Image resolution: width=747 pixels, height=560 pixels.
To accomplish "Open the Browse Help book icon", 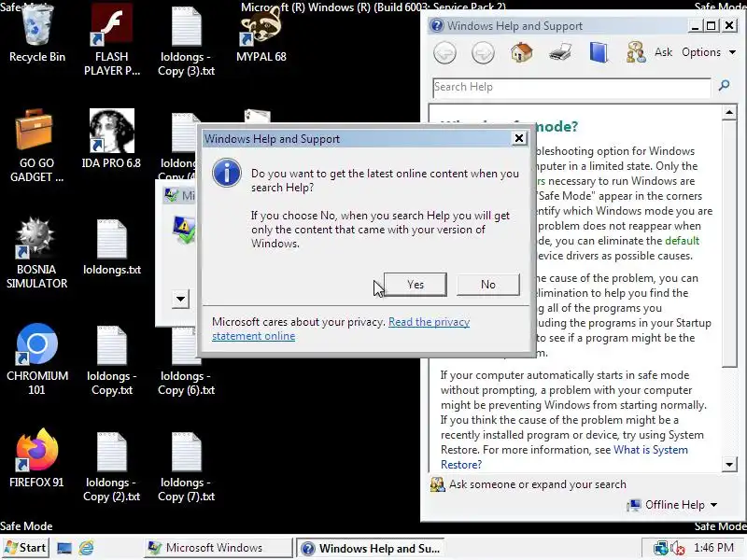I will 599,52.
